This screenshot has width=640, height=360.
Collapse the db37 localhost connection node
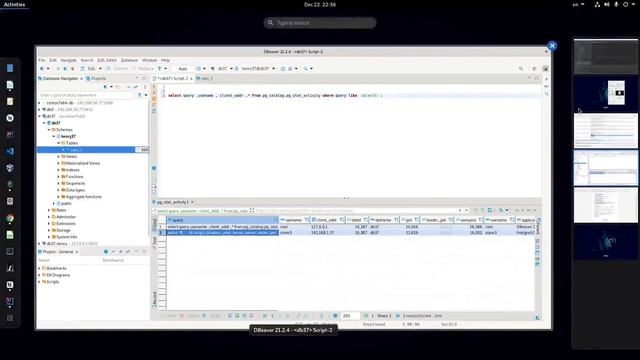coord(40,116)
